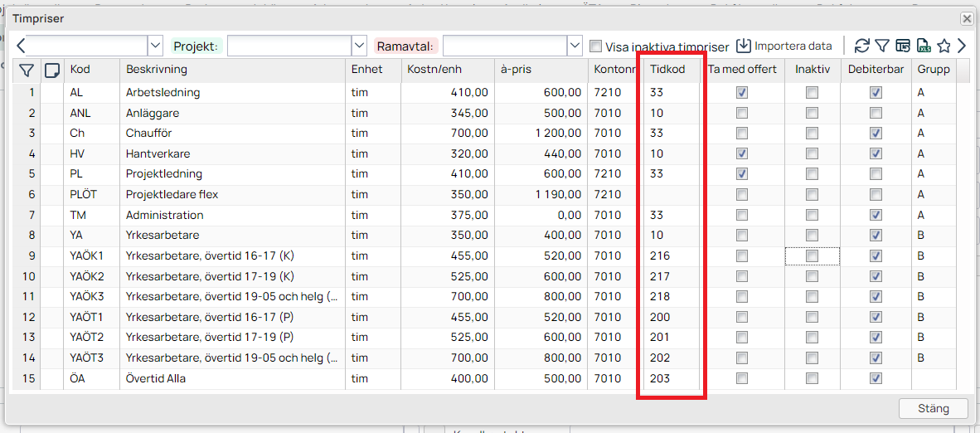The width and height of the screenshot is (980, 433).
Task: Sort by the Tidkod column header
Action: [668, 70]
